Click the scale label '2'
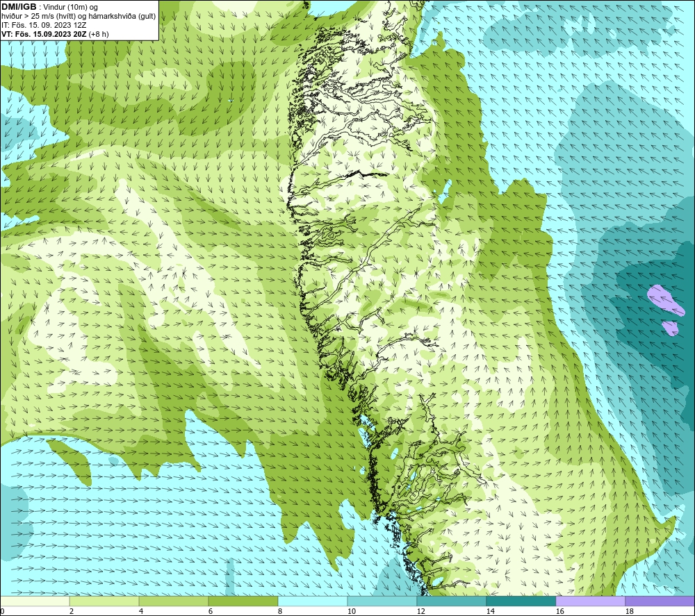Viewport: 695px width, 616px height. pyautogui.click(x=72, y=612)
